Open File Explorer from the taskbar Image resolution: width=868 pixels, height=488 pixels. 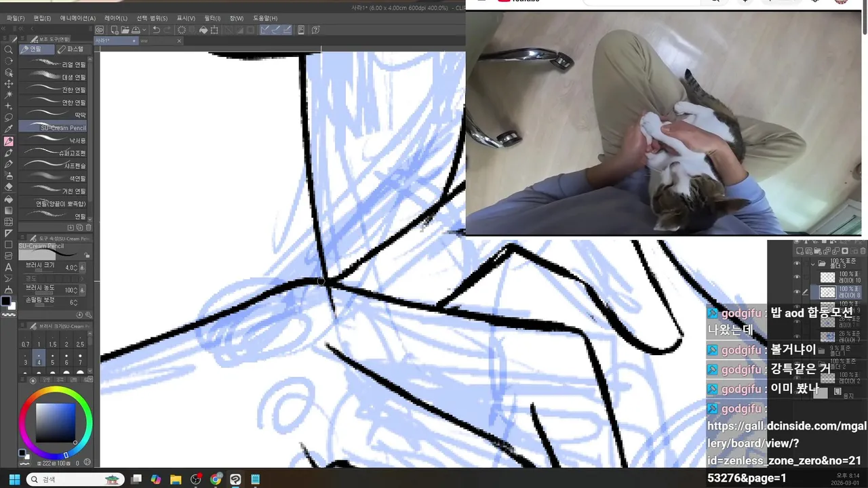176,479
